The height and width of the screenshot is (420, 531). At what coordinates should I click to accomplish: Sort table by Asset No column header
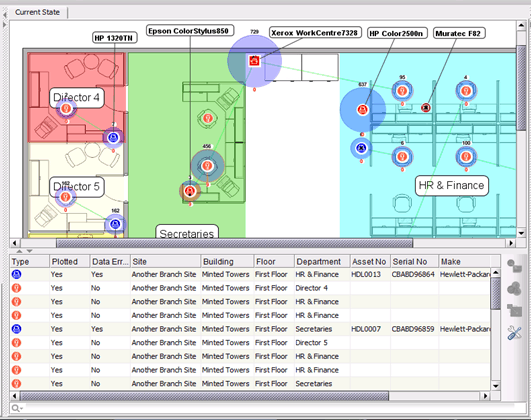(370, 261)
